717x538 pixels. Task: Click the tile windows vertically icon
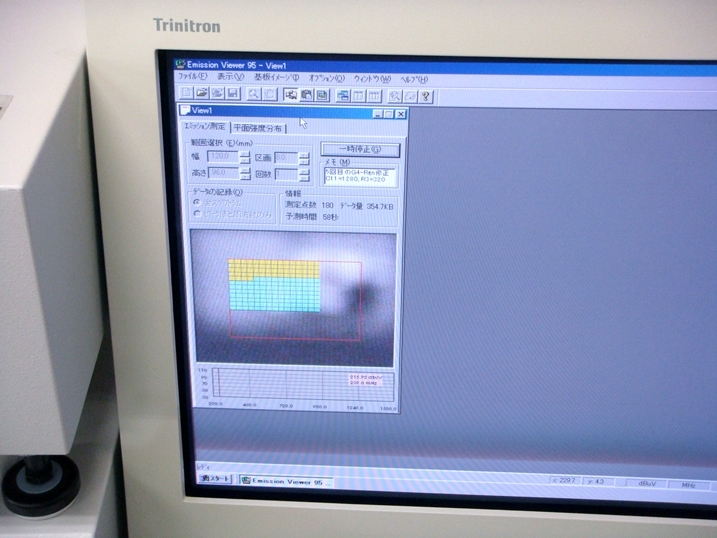tap(358, 95)
